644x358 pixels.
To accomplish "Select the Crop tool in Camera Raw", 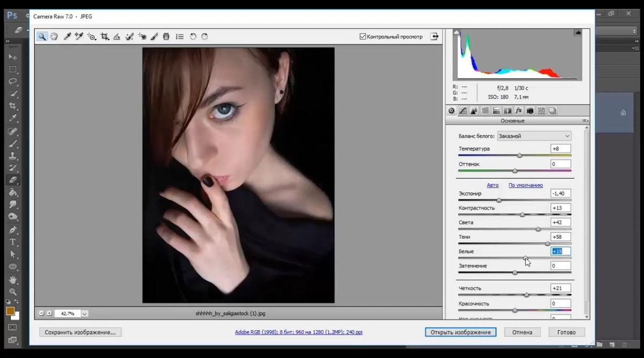I will pos(105,36).
